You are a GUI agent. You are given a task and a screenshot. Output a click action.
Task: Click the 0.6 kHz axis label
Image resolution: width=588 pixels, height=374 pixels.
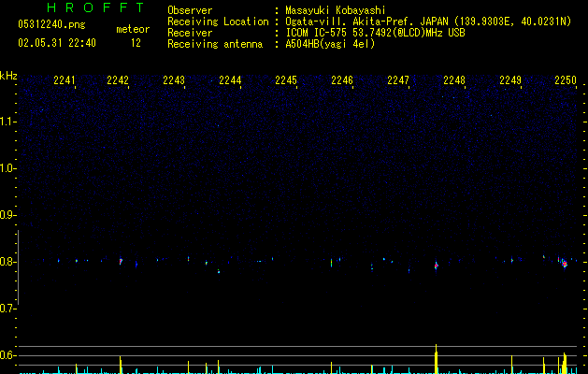[7, 355]
